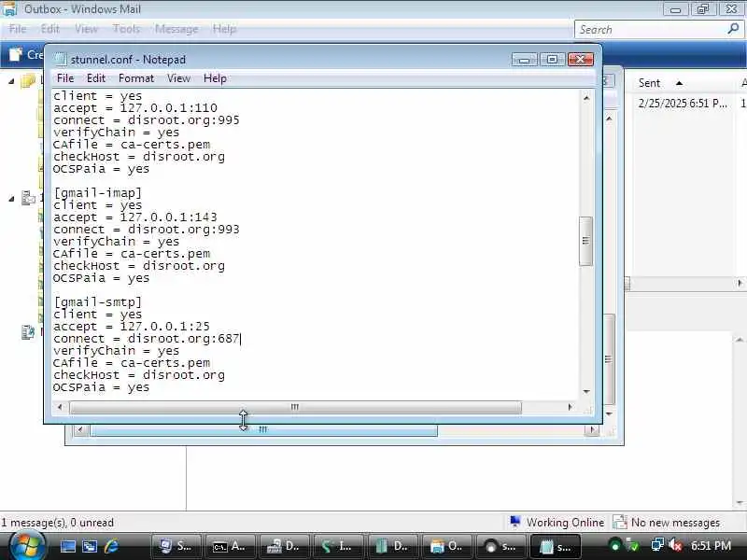Image resolution: width=747 pixels, height=560 pixels.
Task: Click the 'accept = 127.0.0.1:25' line
Action: 132,326
